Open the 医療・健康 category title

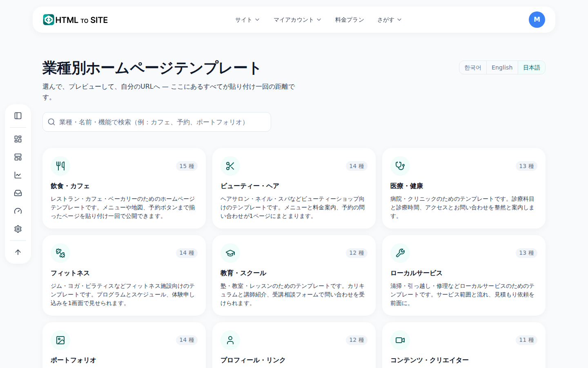pyautogui.click(x=407, y=186)
